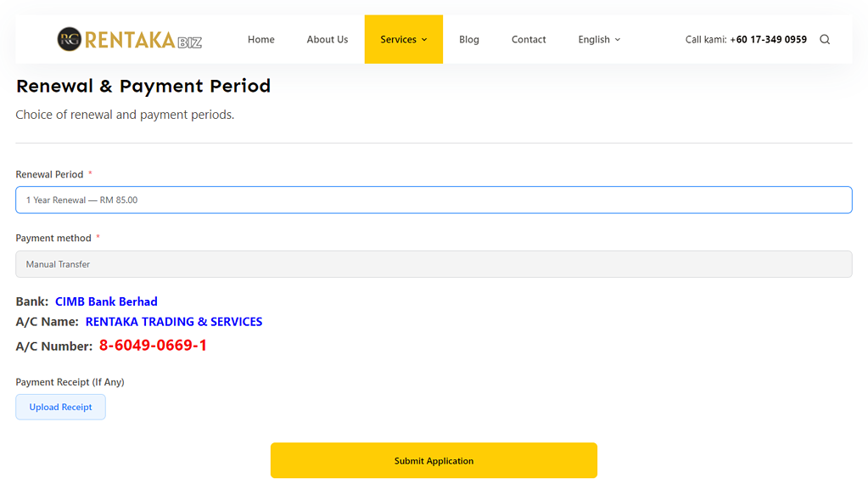Call the +60 17-349 0959 number
This screenshot has height=501, width=868.
(769, 39)
